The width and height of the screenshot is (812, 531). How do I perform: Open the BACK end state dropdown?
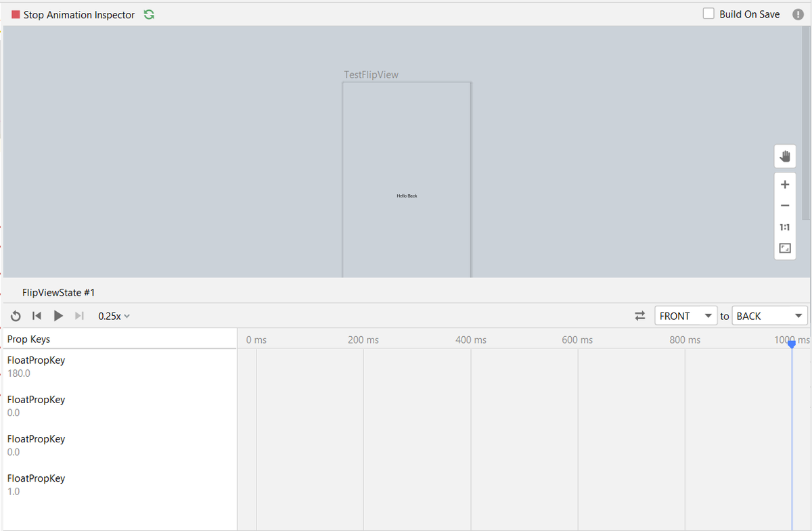[770, 316]
